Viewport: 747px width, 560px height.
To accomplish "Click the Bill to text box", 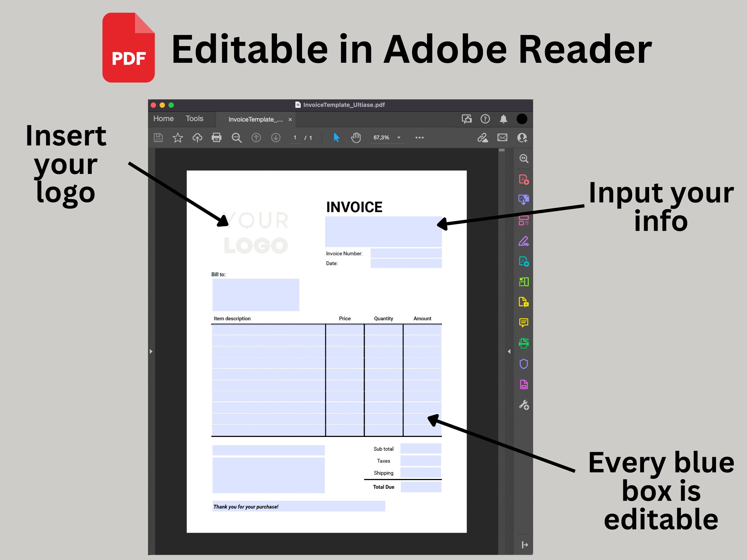I will [x=256, y=295].
